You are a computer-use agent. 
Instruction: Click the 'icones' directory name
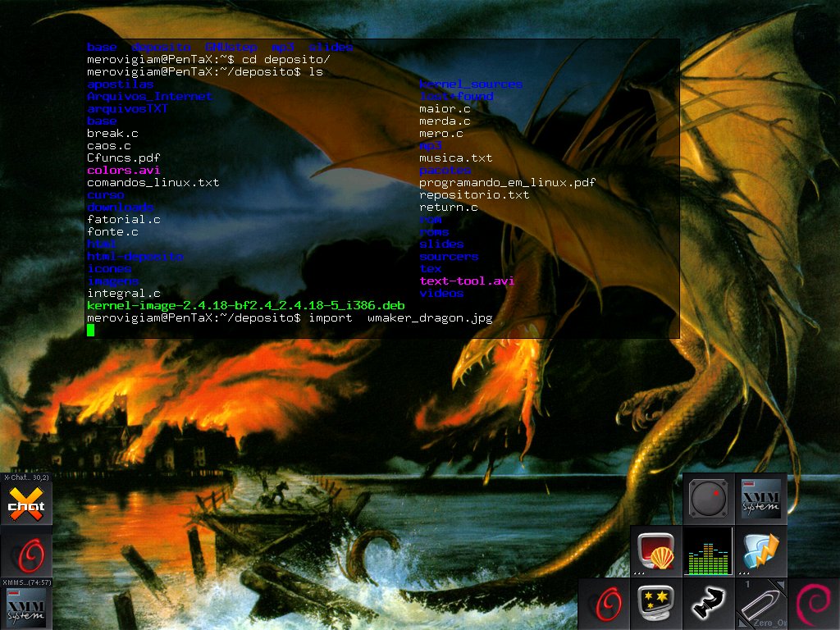pyautogui.click(x=109, y=269)
